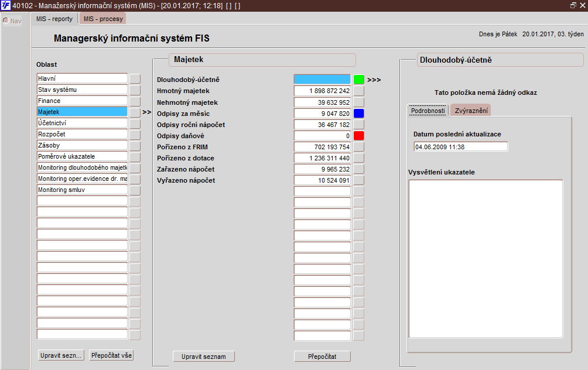Image resolution: width=588 pixels, height=370 pixels.
Task: Click the app icon in the title bar
Action: (6, 5)
